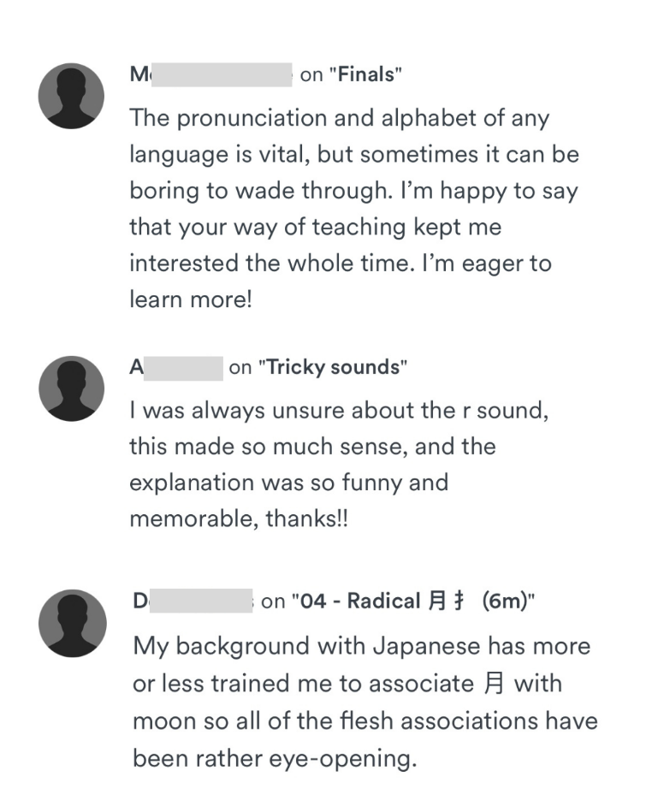Click the "(6m)" duration in the Radical title
Image resolution: width=646 pixels, height=812 pixels.
tap(502, 602)
